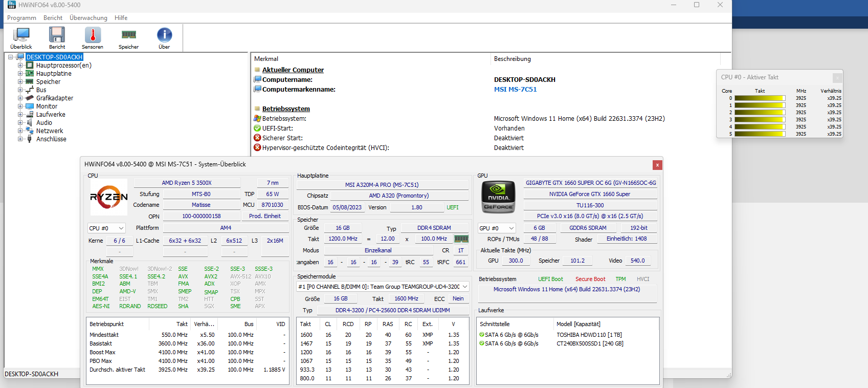The height and width of the screenshot is (388, 868).
Task: Click the Windows icon next to Betriebssystem:
Action: tap(258, 119)
